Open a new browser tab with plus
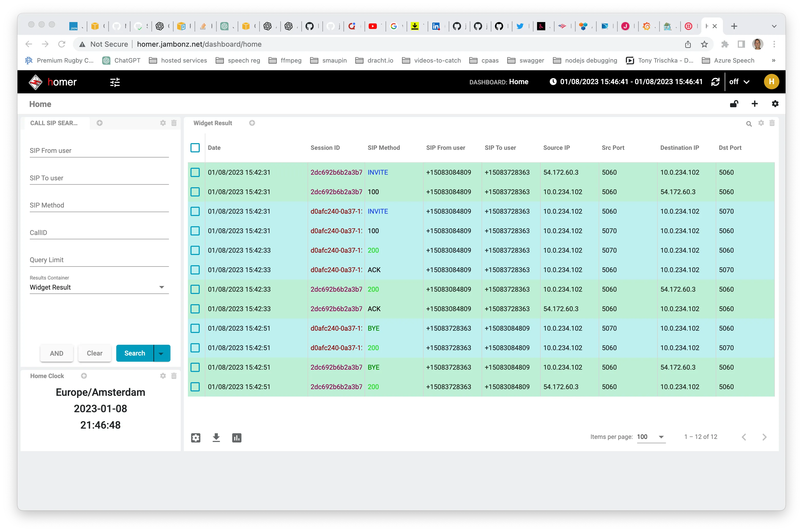803x532 pixels. [x=734, y=26]
